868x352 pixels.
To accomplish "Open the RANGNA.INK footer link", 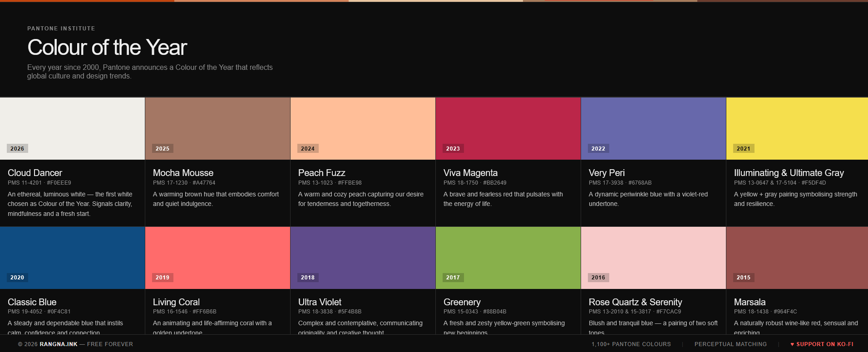I will pyautogui.click(x=59, y=344).
